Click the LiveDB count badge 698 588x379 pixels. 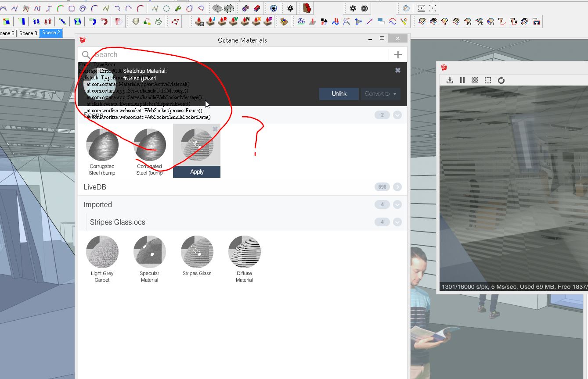(382, 187)
